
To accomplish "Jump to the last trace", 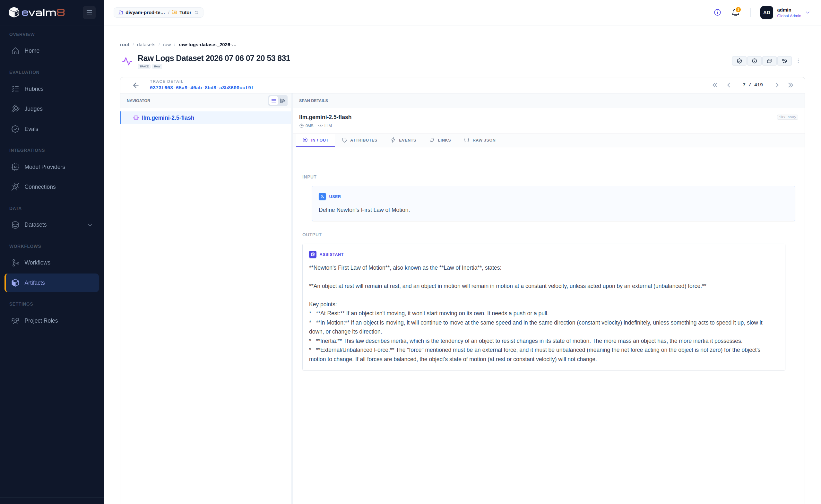I will 791,85.
